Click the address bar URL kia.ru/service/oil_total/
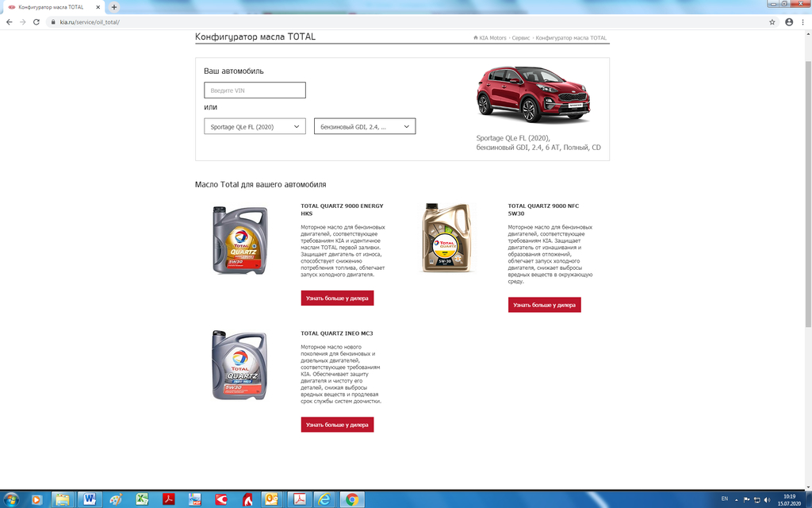The height and width of the screenshot is (508, 812). (90, 22)
